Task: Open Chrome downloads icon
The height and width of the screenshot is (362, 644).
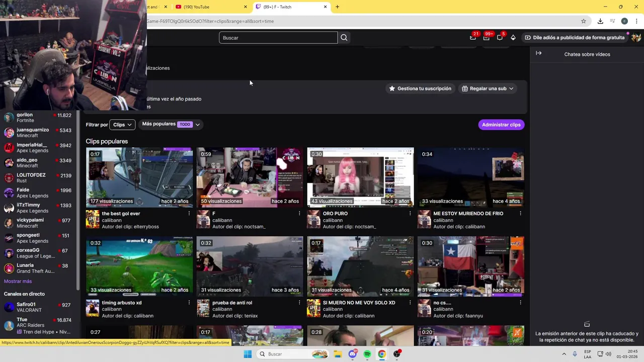Action: 600,21
